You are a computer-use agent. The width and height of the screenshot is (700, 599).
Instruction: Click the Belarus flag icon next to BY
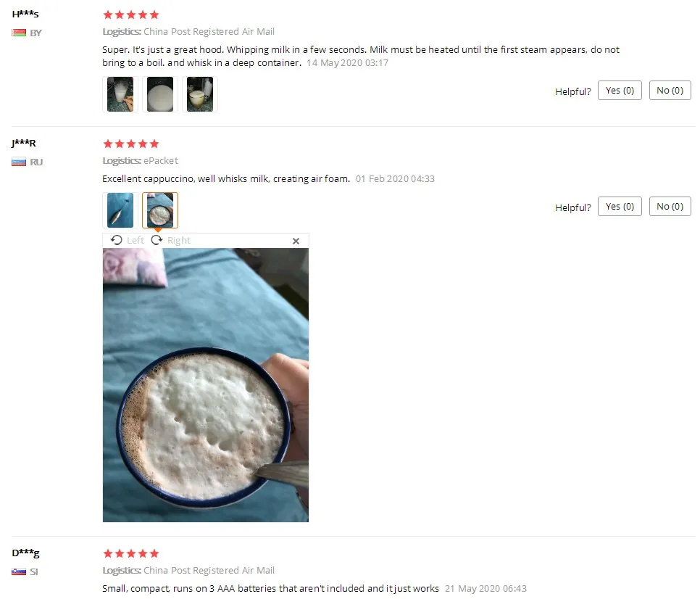(x=19, y=33)
